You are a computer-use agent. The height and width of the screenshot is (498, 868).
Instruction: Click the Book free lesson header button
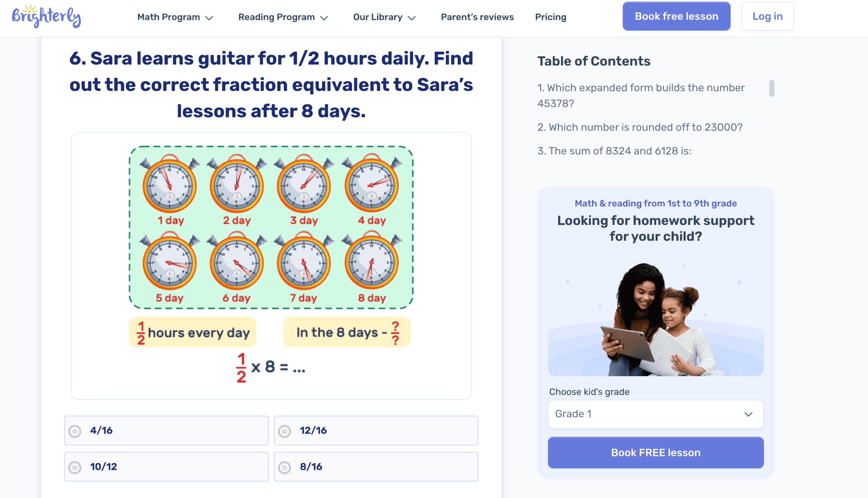(676, 16)
